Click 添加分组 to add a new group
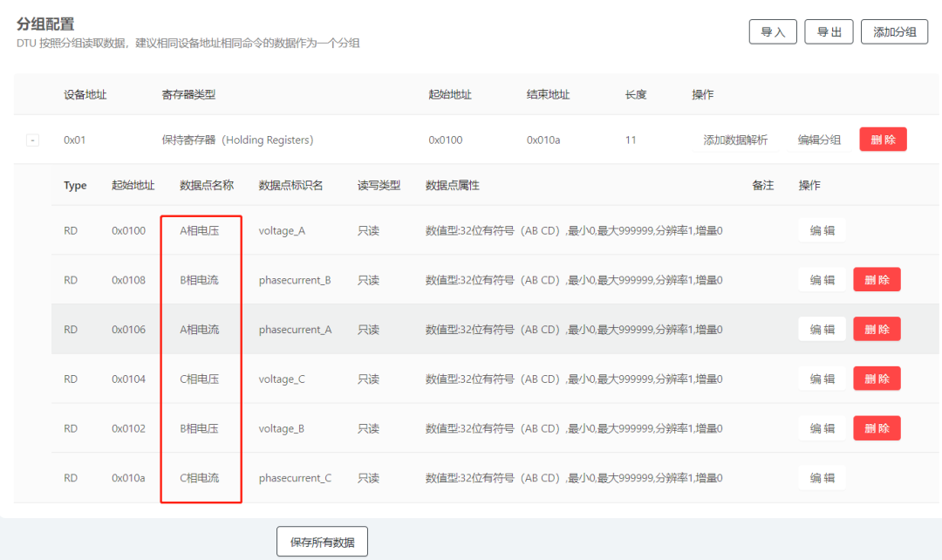 click(x=894, y=31)
